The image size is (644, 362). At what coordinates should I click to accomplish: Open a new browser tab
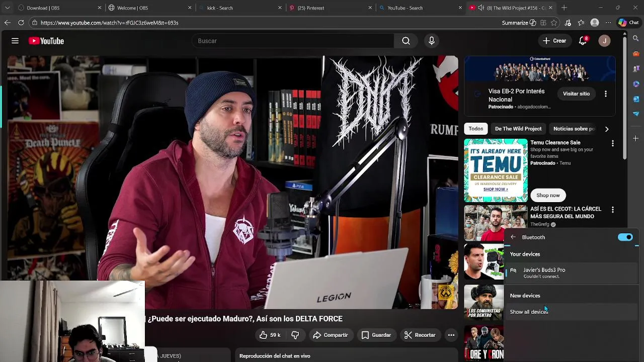tap(564, 8)
